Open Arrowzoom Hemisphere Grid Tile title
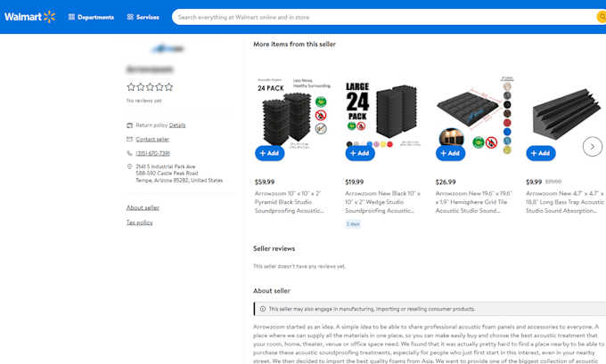The image size is (606, 364). click(x=473, y=202)
